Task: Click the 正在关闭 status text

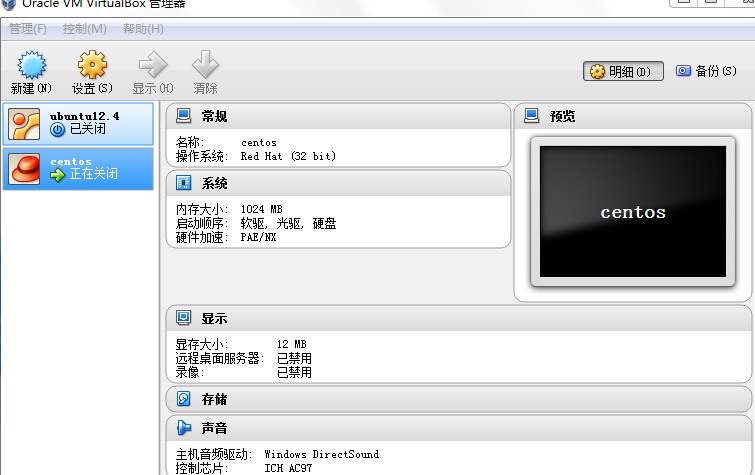Action: [x=93, y=174]
